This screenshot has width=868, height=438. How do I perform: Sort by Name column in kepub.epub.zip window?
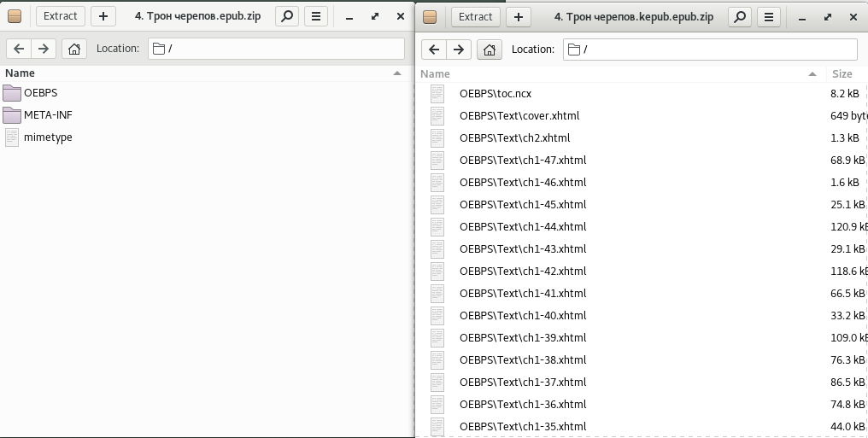coord(620,73)
